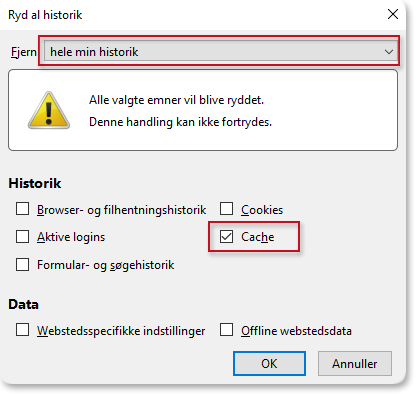The image size is (416, 394).
Task: Click 'Denne handling kan ikke fortrydes' message
Action: click(180, 122)
